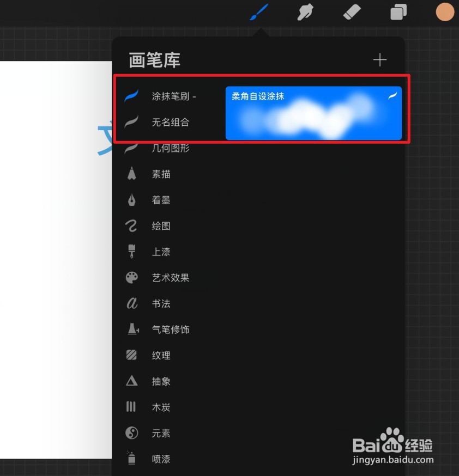This screenshot has width=459, height=476.
Task: Open the 素描 brush set icon
Action: [131, 174]
